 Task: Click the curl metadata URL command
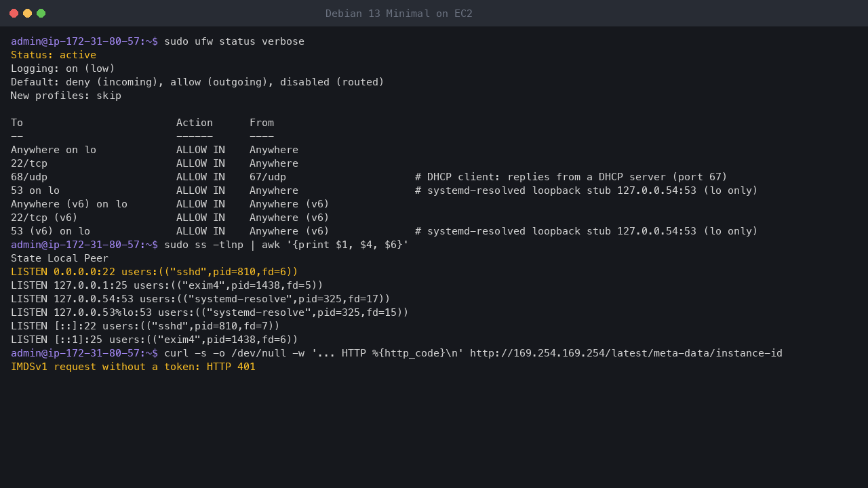[473, 353]
